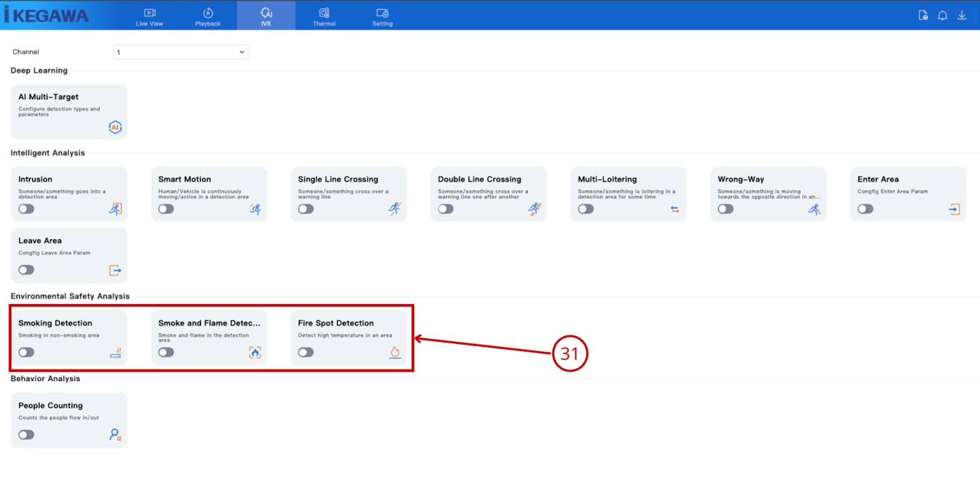Click the Fire Spot Detection flame icon

click(x=395, y=352)
